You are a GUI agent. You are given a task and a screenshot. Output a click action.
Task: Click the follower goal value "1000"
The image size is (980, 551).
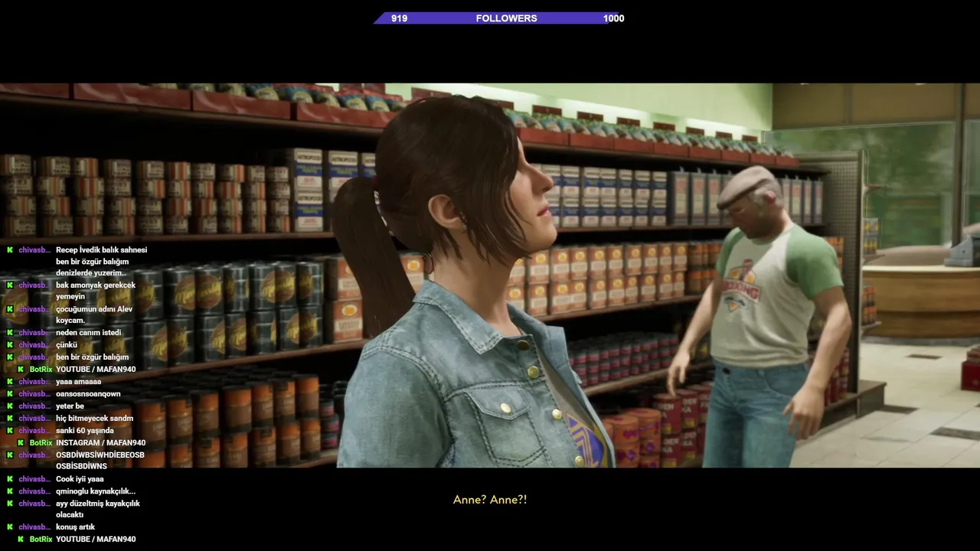(x=613, y=18)
